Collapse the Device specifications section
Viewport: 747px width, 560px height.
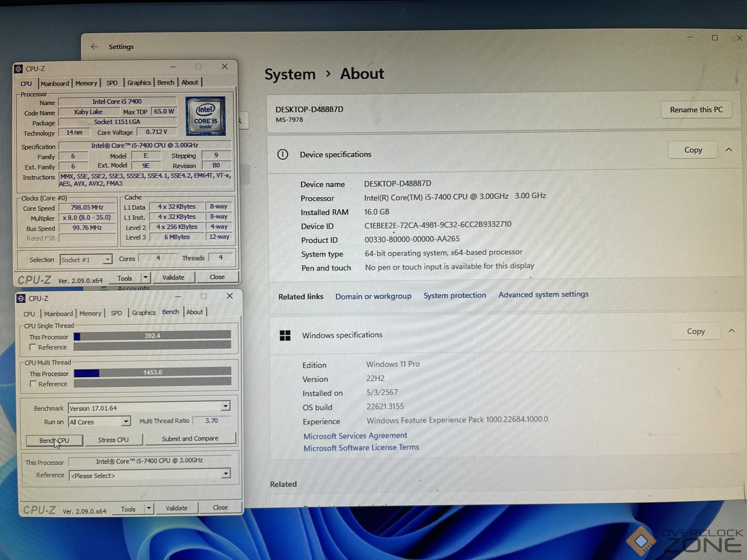[729, 150]
